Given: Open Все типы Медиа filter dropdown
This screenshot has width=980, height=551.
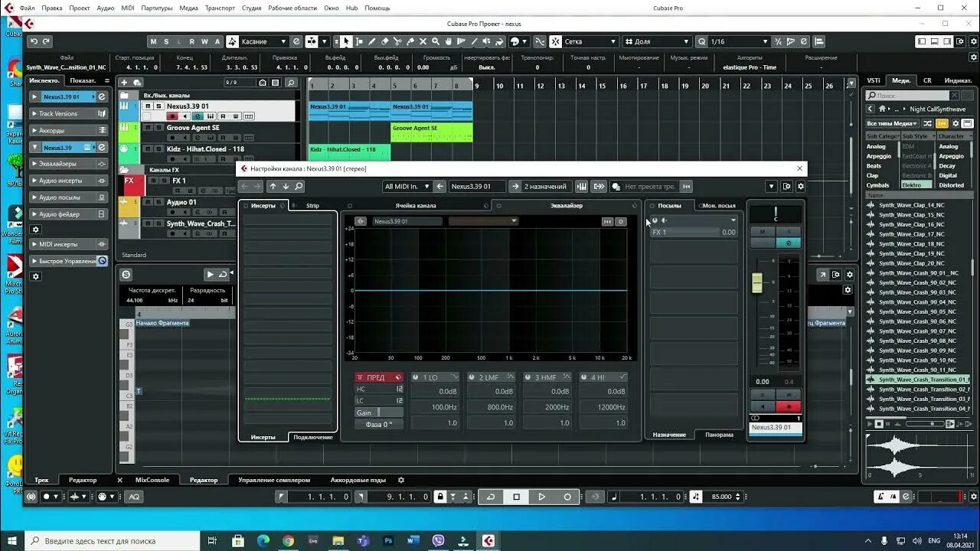Looking at the screenshot, I should [x=892, y=123].
